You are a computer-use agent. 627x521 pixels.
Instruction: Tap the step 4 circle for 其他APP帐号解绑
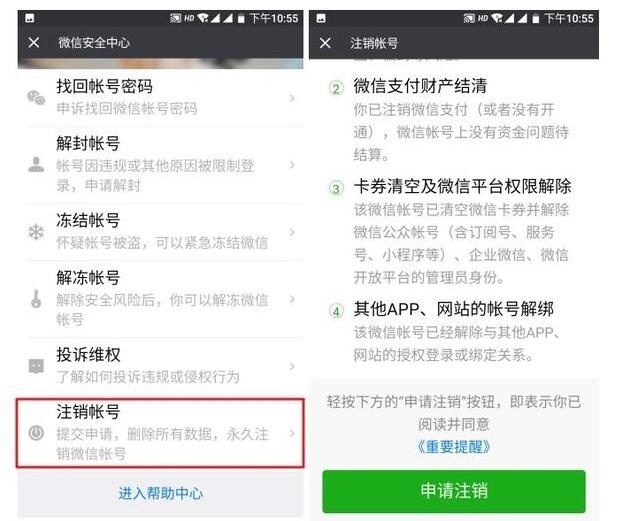click(336, 311)
